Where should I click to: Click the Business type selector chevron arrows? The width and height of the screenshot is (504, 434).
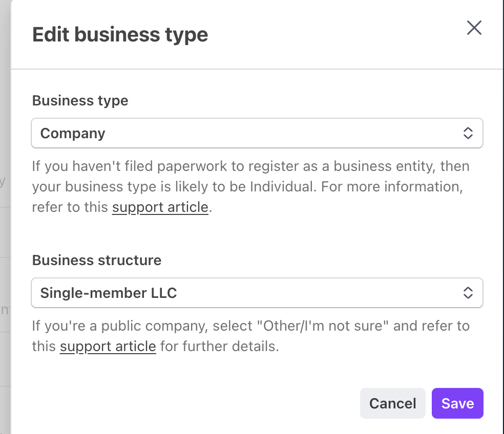[468, 134]
